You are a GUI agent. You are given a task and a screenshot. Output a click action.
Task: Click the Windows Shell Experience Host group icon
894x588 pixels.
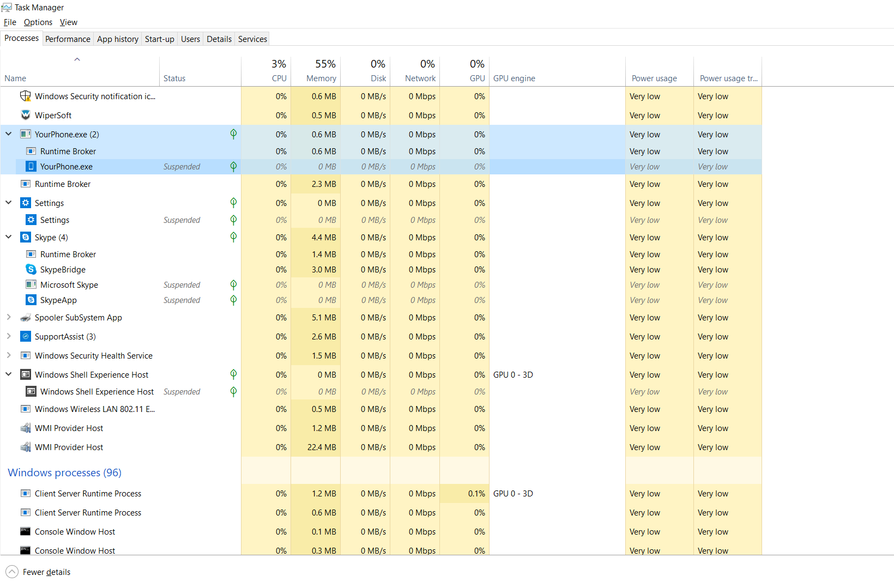coord(25,374)
